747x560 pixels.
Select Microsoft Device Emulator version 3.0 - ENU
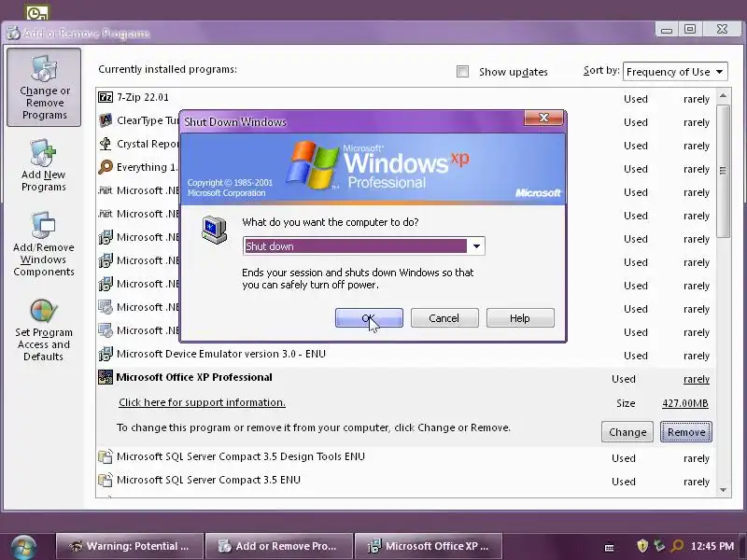coord(406,355)
